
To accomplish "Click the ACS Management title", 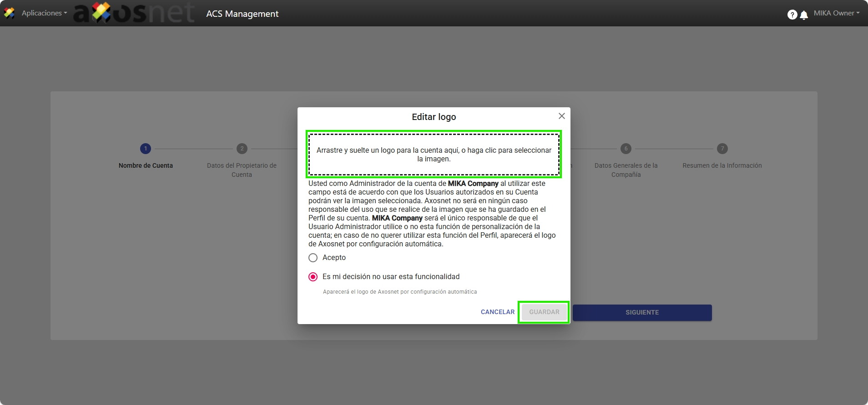I will point(242,14).
